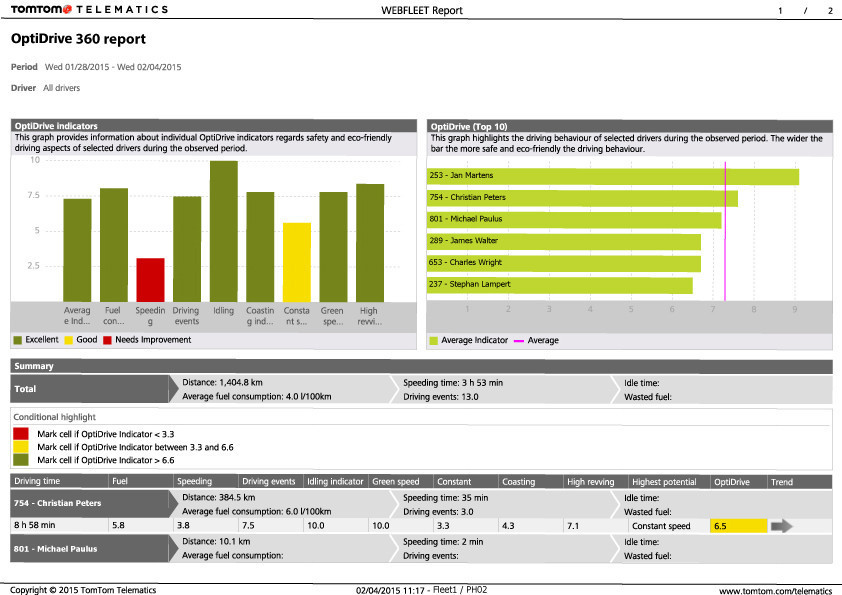Click the Jan Martens bar in Top 10
Viewport: 842px width, 595px height.
pos(612,176)
